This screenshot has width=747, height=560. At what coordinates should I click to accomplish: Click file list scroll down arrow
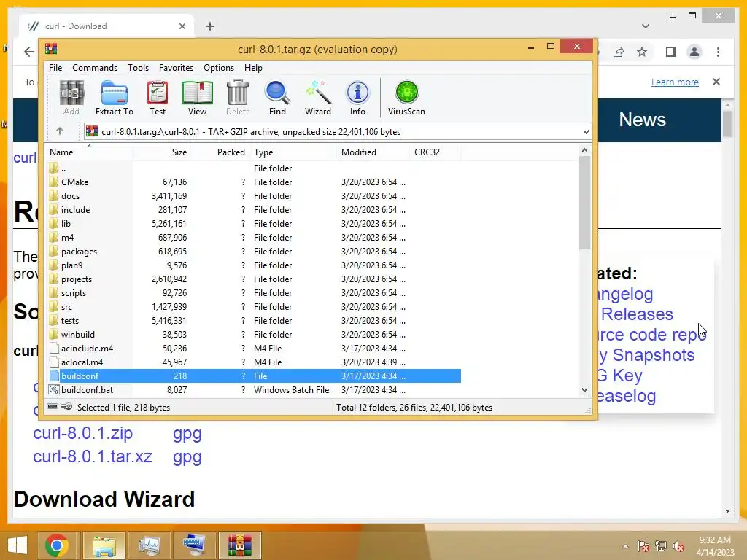coord(584,389)
